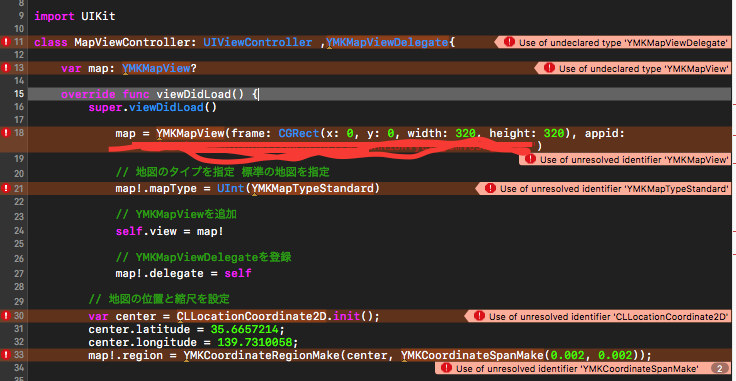
Task: Open the unresolved identifier 'YMKMapView' error banner
Action: pos(626,160)
